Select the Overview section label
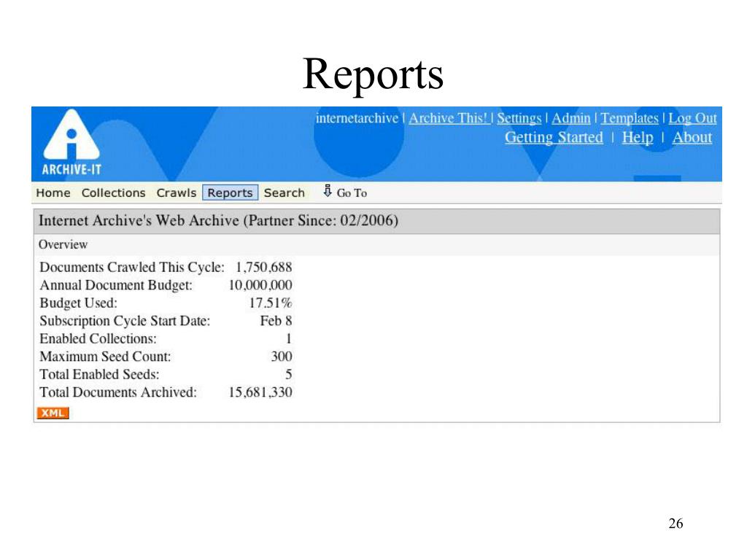The image size is (747, 560). pos(63,244)
